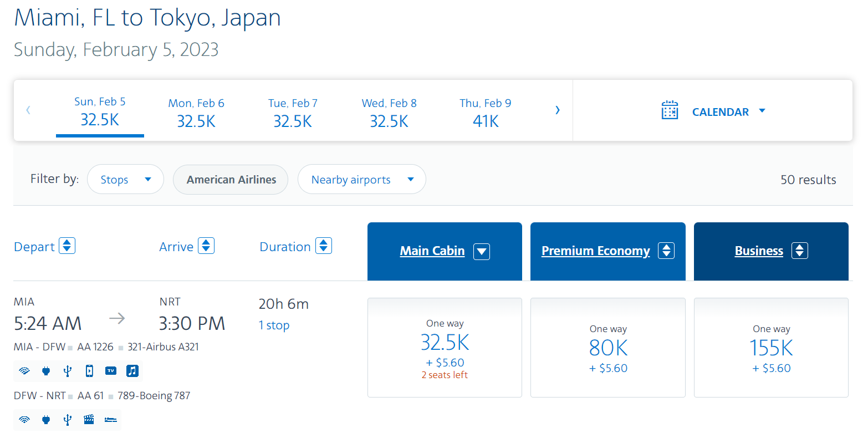868x433 pixels.
Task: Open the Stops filter dropdown
Action: (125, 179)
